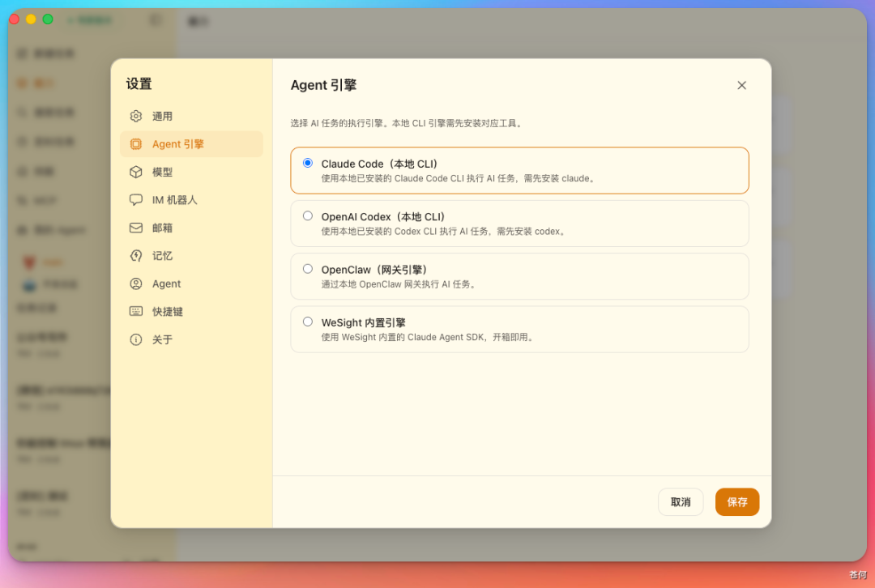Image resolution: width=875 pixels, height=588 pixels.
Task: Select the person icon next to Agent
Action: (135, 283)
